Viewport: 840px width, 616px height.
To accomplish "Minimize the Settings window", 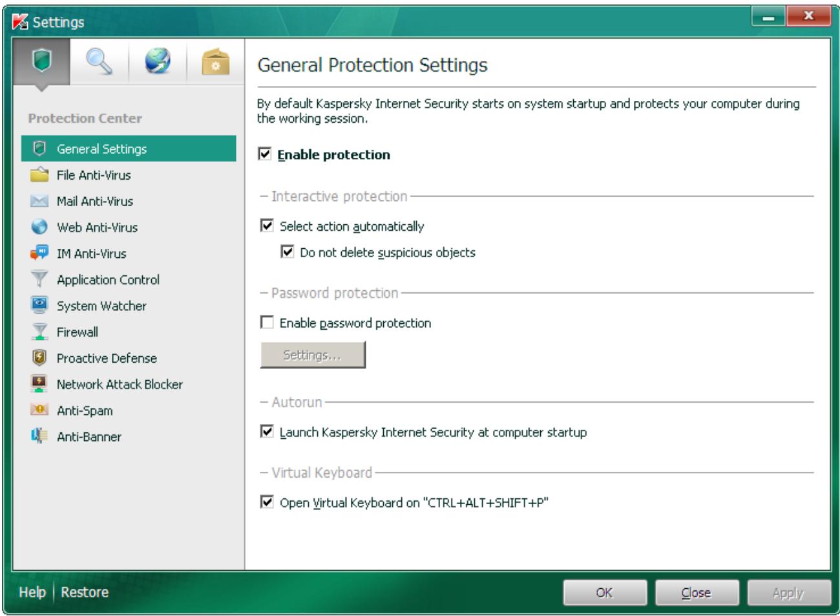I will point(768,17).
